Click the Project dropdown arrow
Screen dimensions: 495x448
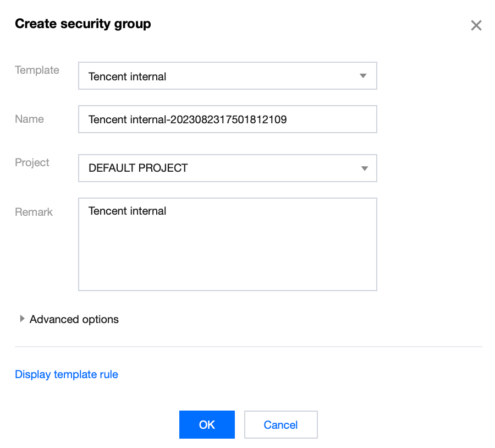point(363,168)
